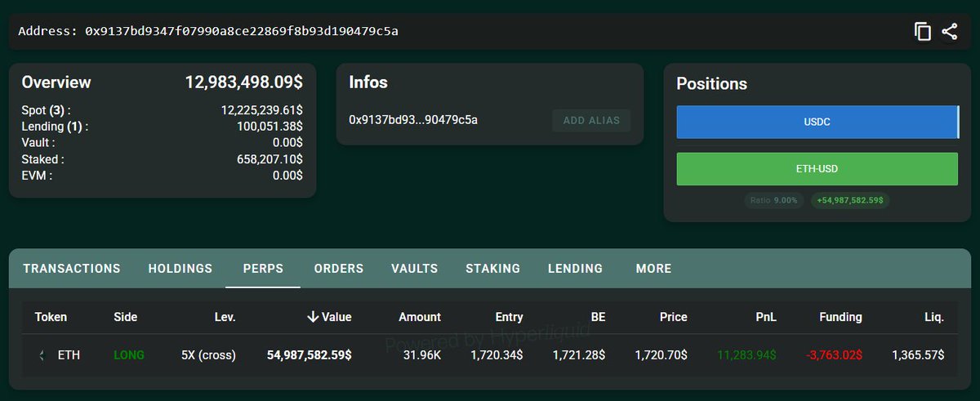Viewport: 980px width, 401px height.
Task: Click the 31.96K amount cell
Action: click(x=422, y=355)
